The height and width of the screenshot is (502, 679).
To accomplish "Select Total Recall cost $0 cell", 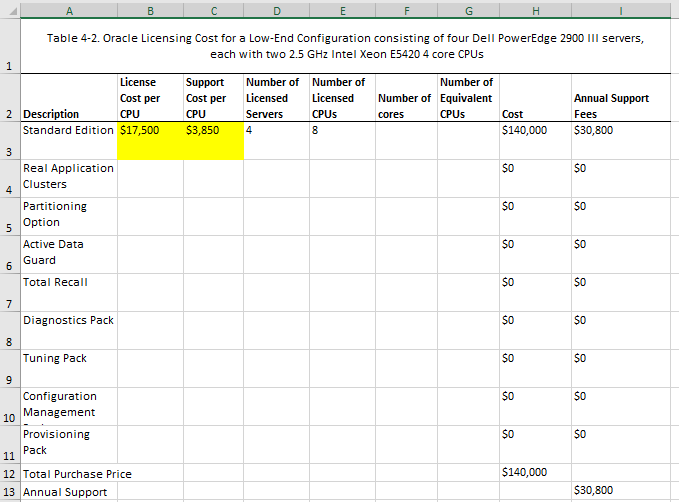I will click(x=535, y=293).
